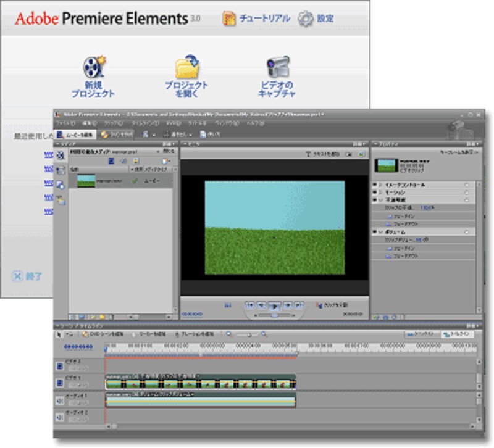
Task: Open 設定 settings gear icon
Action: point(306,19)
